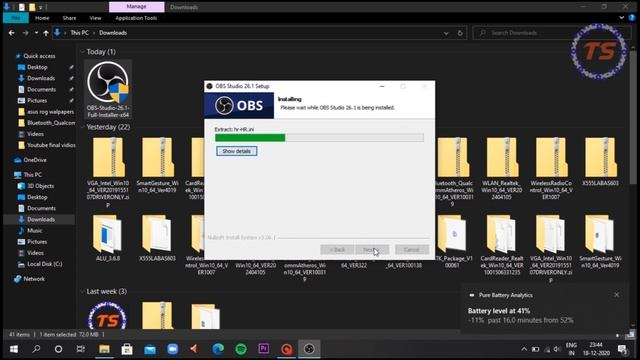Open Microsoft Store from taskbar
Image resolution: width=640 pixels, height=360 pixels.
(127, 349)
